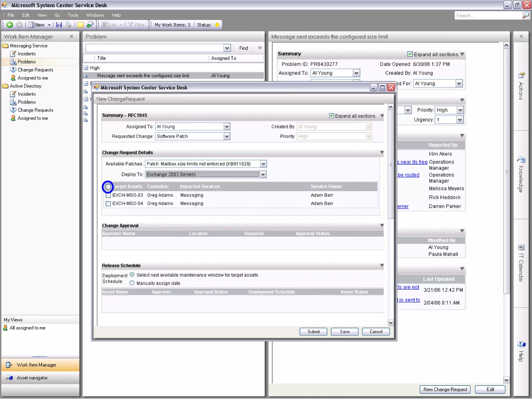This screenshot has height=399, width=532.
Task: Open the Knowledge side panel
Action: (521, 175)
